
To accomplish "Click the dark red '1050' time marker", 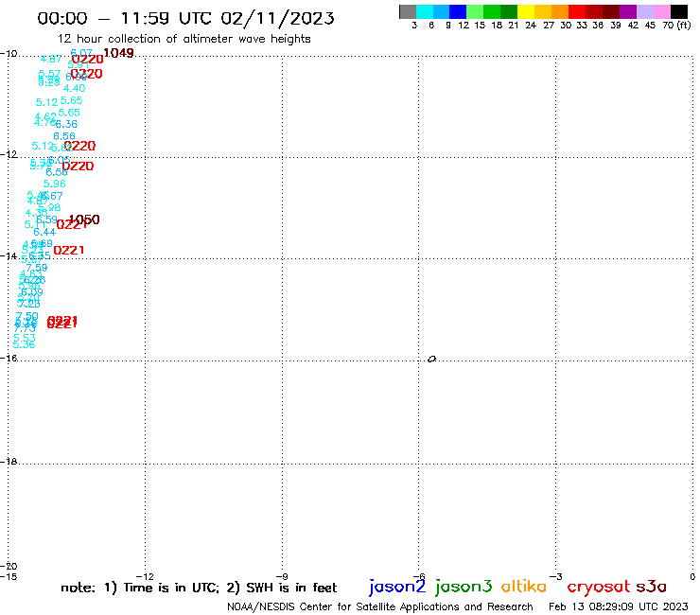I will coord(84,220).
